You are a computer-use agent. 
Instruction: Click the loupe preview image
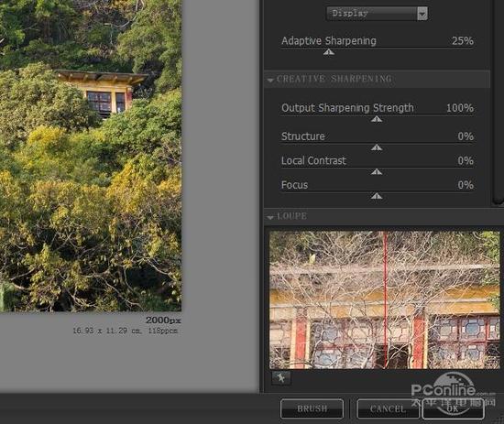[x=385, y=299]
